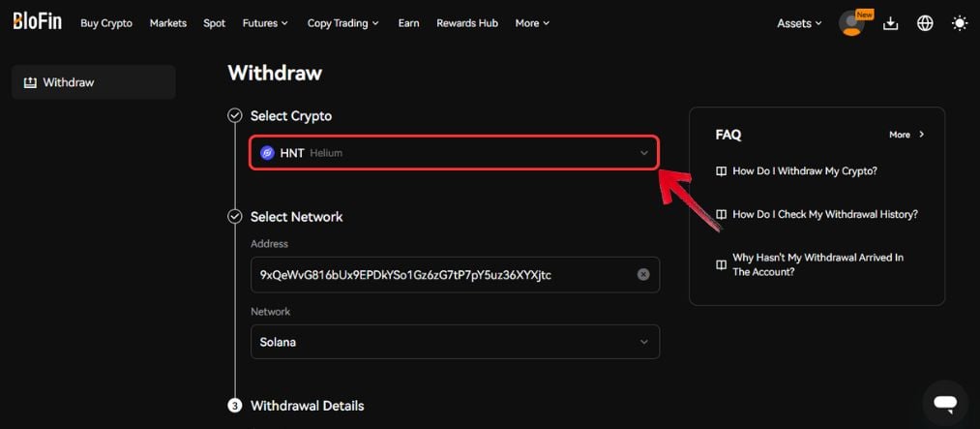Open How Do I Withdraw My Crypto
980x429 pixels.
coord(805,170)
